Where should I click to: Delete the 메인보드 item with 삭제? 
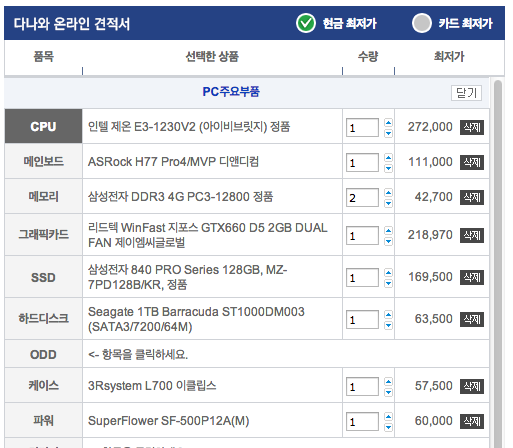tap(472, 162)
